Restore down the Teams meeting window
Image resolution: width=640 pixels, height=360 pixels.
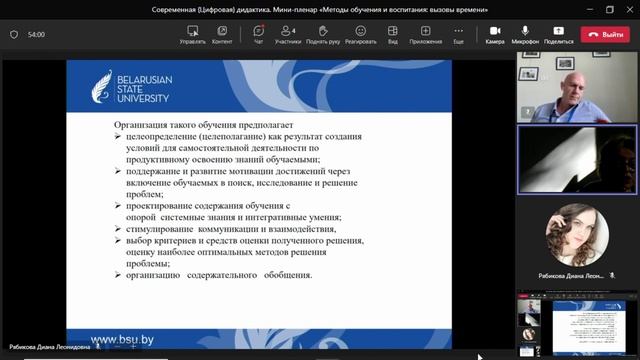click(x=610, y=9)
